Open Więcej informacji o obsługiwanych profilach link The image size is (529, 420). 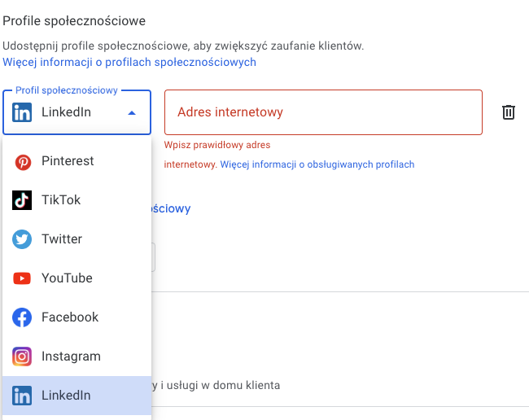317,164
